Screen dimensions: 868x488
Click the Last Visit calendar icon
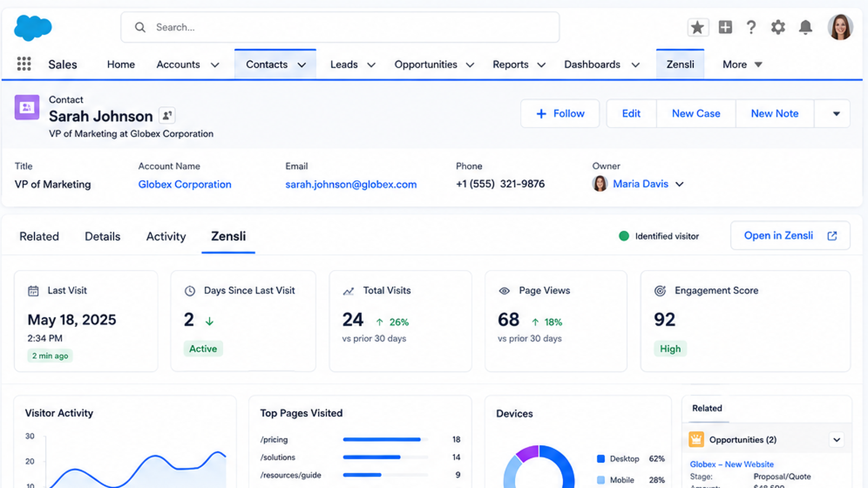click(33, 291)
